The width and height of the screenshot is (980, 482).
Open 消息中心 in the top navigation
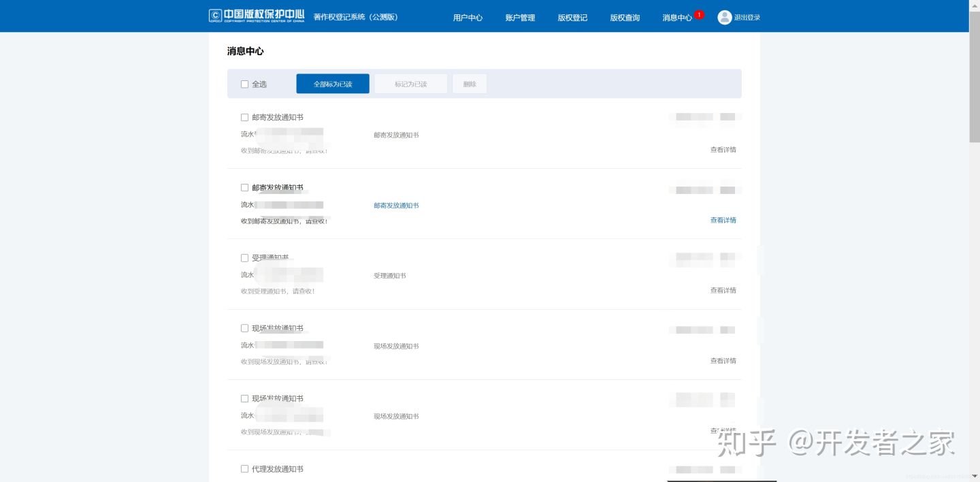click(x=677, y=18)
